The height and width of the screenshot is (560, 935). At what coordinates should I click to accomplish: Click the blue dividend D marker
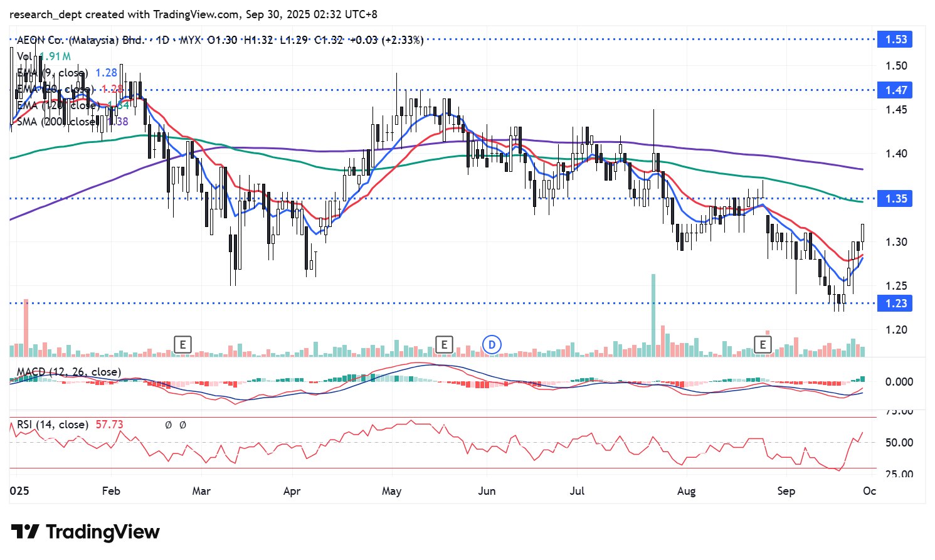[x=492, y=344]
